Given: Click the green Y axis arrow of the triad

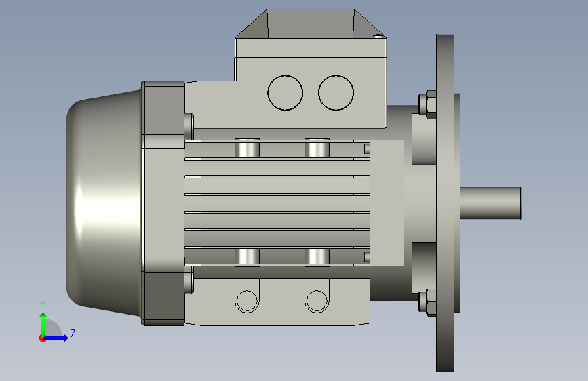Looking at the screenshot, I should 43,323.
